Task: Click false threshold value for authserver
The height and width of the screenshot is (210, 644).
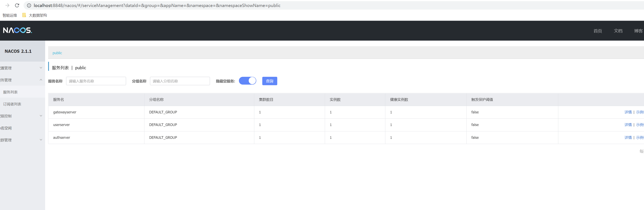Action: click(x=475, y=137)
